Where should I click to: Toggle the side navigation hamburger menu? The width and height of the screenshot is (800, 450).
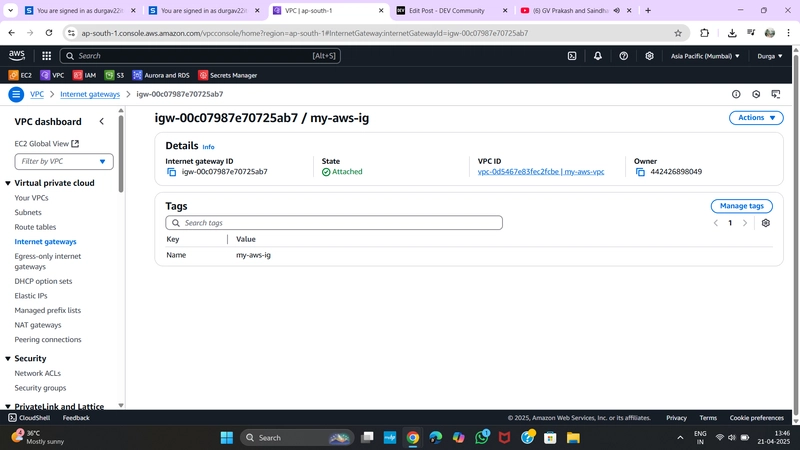click(x=16, y=94)
